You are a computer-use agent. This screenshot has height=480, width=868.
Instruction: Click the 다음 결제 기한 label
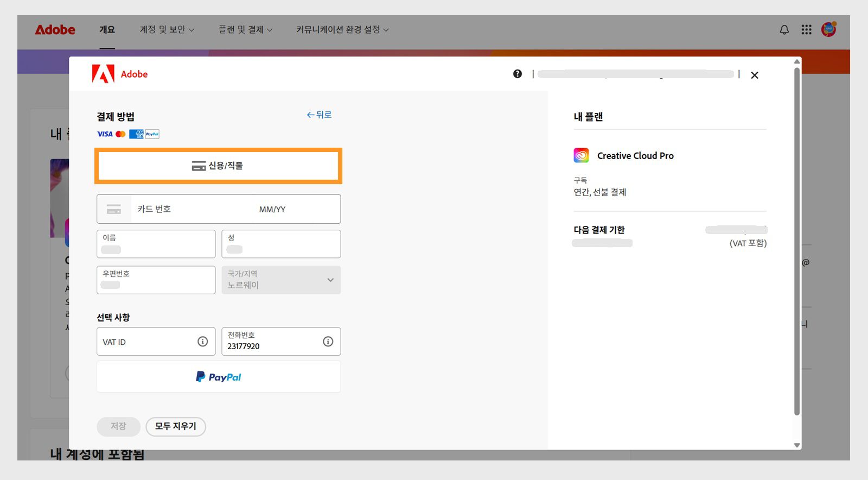599,230
